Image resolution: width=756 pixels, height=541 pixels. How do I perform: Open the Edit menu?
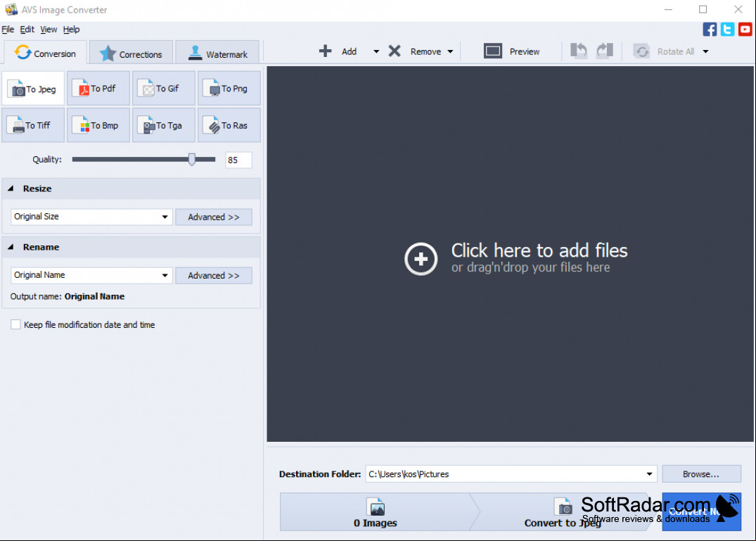pyautogui.click(x=27, y=30)
